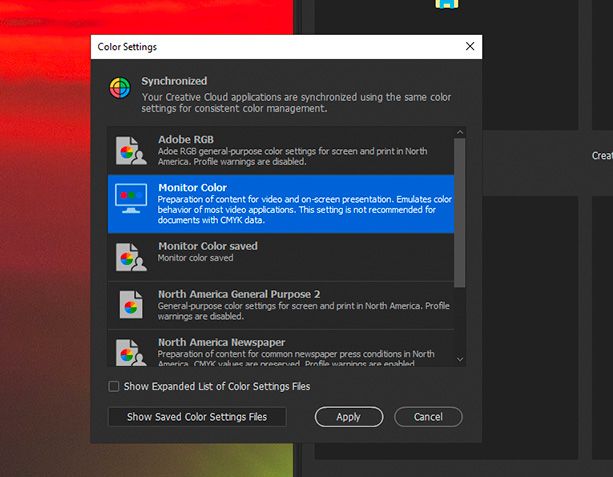Click the North America General Purpose 2 icon
The image size is (613, 477).
pos(131,305)
